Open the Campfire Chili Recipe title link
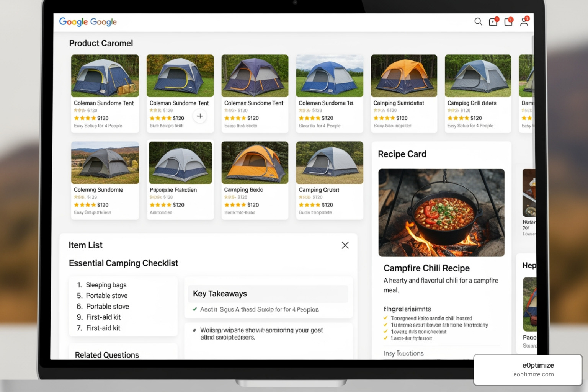588x392 pixels. tap(426, 268)
